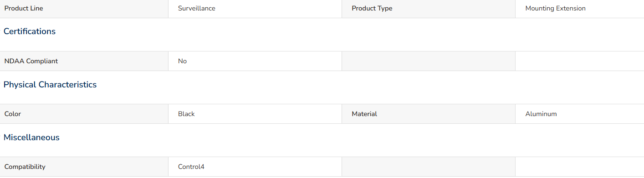644x178 pixels.
Task: Click the blank cell at the end of the Compatibility row
Action: [580, 167]
